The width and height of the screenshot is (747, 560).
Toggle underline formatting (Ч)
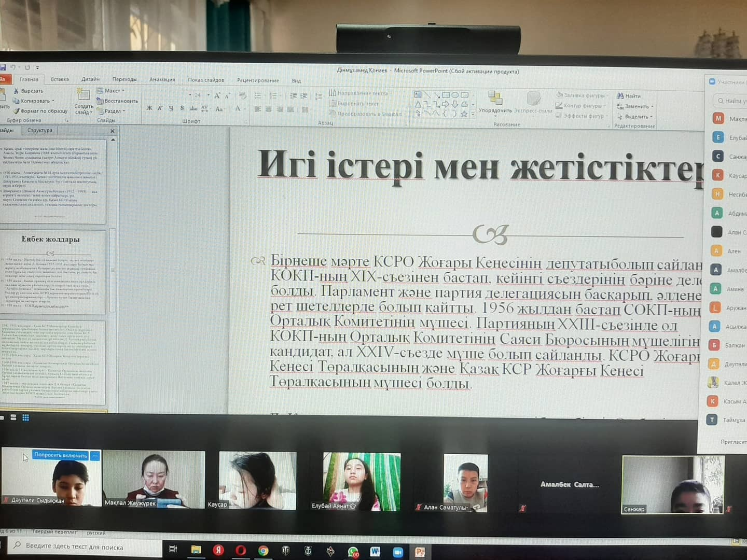(171, 108)
